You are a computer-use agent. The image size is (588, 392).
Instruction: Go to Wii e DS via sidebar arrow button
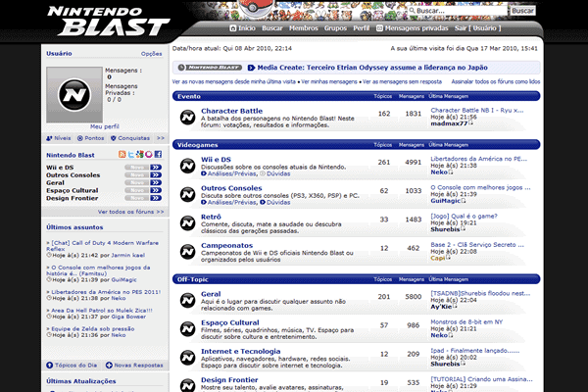click(x=156, y=168)
